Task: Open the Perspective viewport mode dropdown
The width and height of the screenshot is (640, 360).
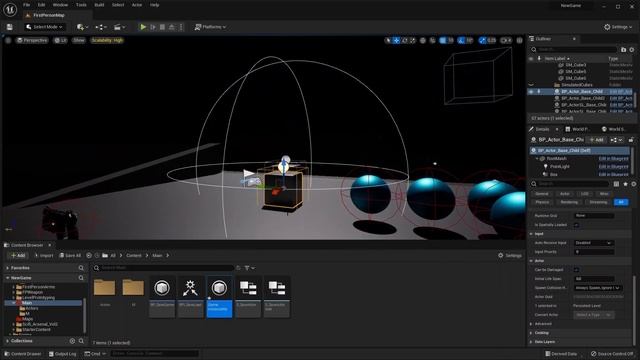Action: (x=32, y=40)
